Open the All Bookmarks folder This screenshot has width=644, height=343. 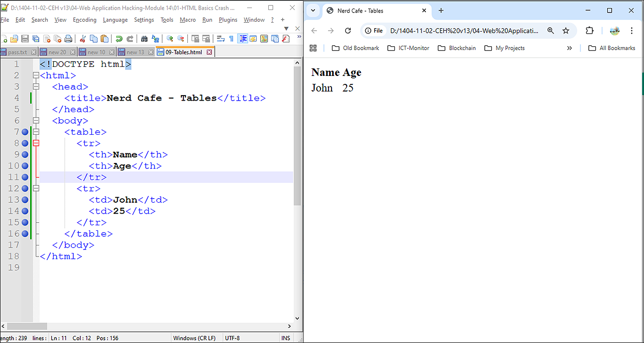click(611, 48)
